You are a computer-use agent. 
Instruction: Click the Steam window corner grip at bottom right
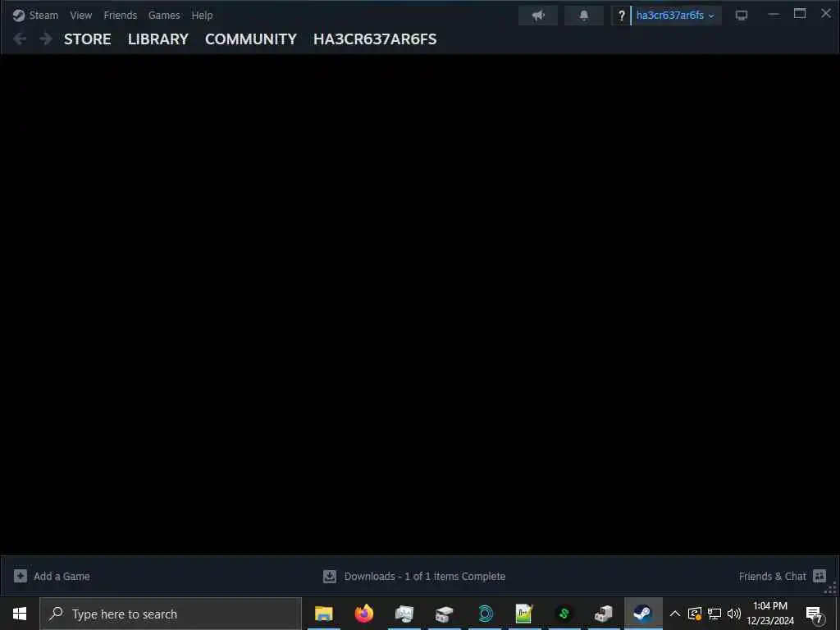pos(832,589)
